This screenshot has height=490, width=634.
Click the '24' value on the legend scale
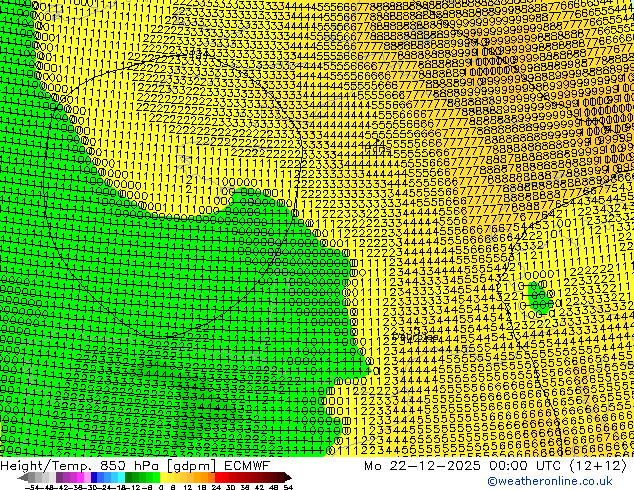tap(216, 488)
